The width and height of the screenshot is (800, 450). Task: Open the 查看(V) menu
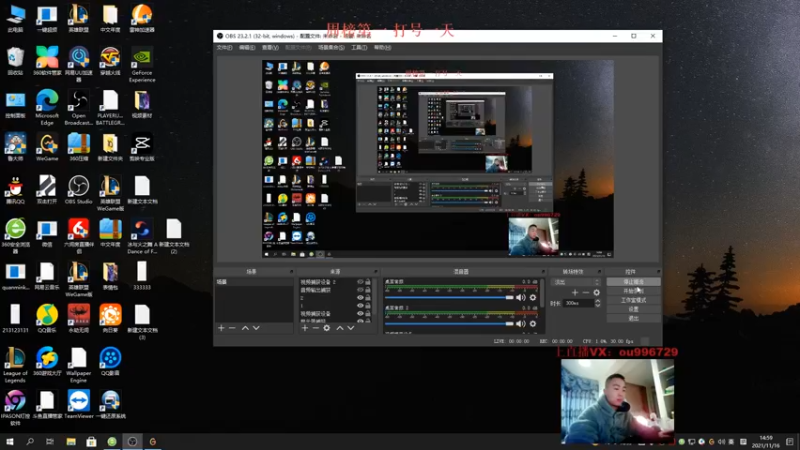pyautogui.click(x=270, y=47)
